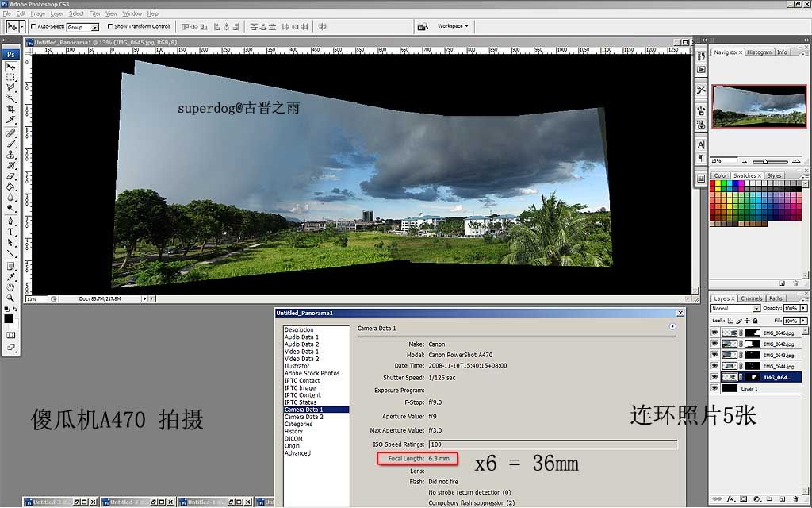This screenshot has height=508, width=812.
Task: Select the Rectangular Marquee tool
Action: (10, 77)
